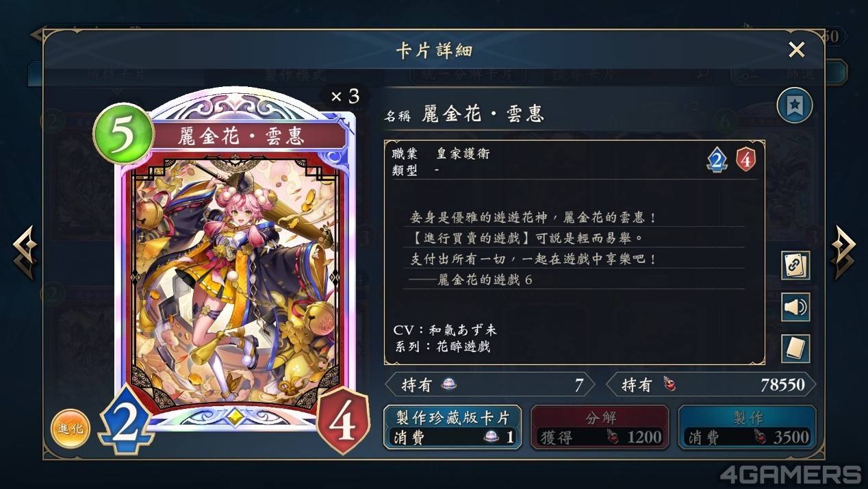Bookmark this card with the star icon
Viewport: 868px width, 489px height.
795,105
